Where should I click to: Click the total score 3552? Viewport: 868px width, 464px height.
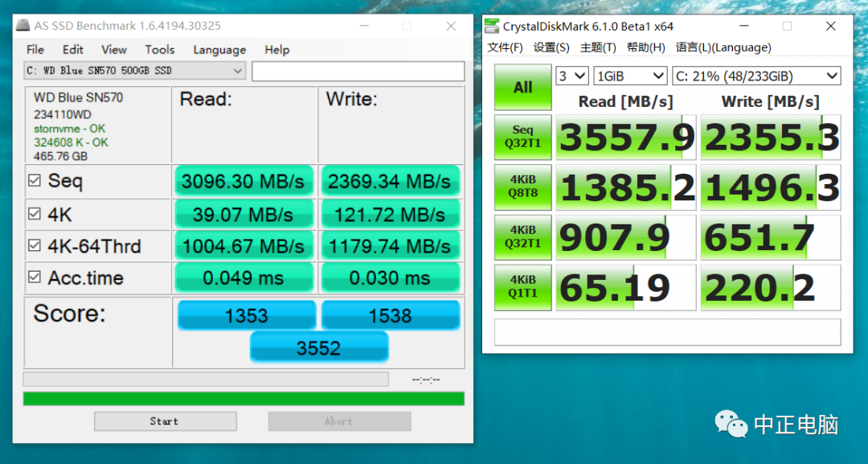(x=319, y=347)
